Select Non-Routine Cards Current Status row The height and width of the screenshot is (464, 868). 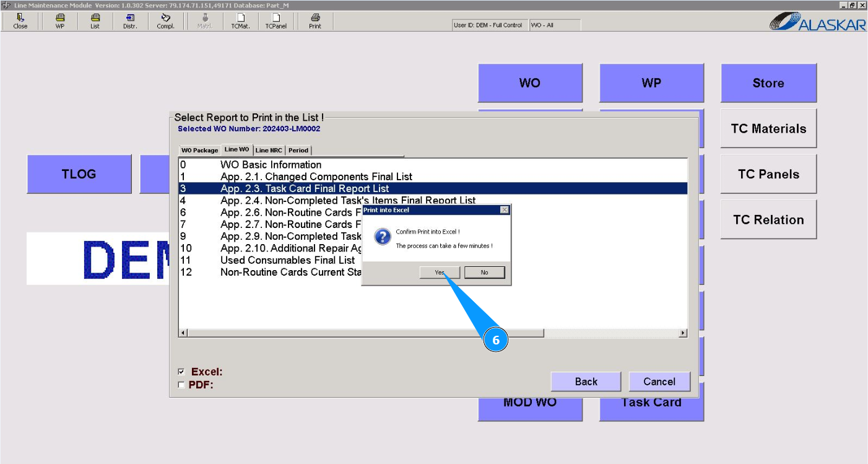coord(270,272)
